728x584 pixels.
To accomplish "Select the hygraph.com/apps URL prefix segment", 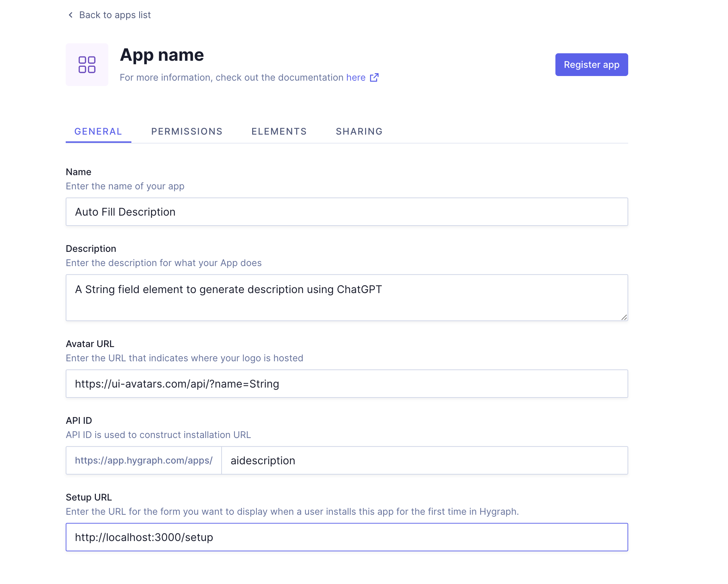I will pyautogui.click(x=143, y=460).
